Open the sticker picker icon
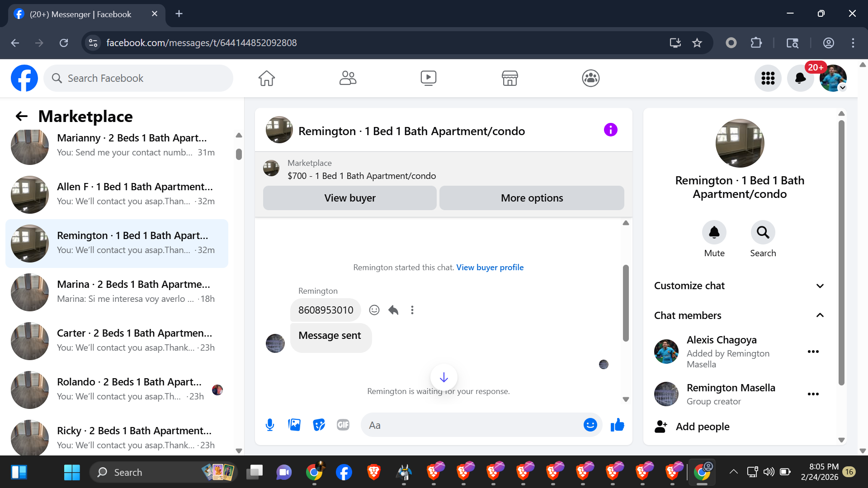The image size is (868, 488). (319, 425)
